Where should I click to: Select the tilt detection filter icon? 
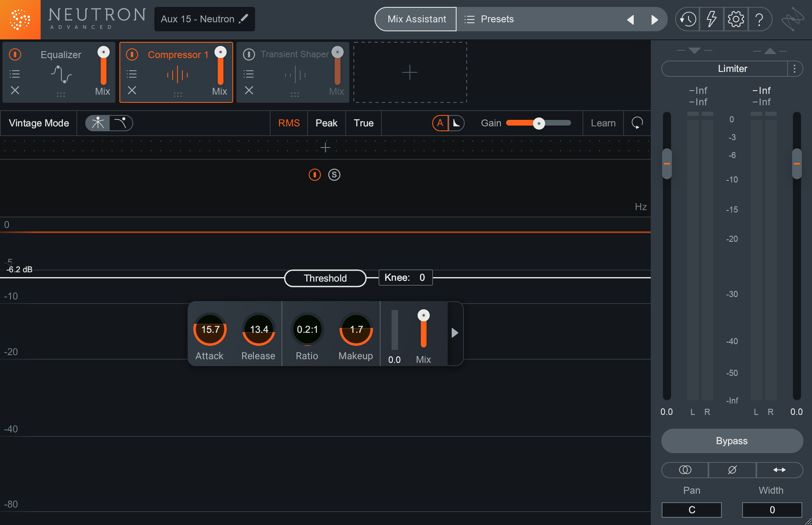(121, 123)
